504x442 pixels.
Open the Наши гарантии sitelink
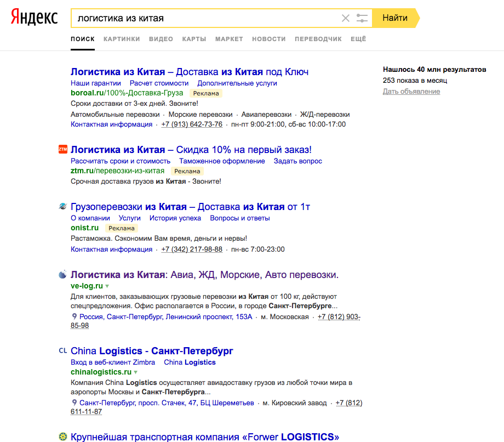click(96, 83)
